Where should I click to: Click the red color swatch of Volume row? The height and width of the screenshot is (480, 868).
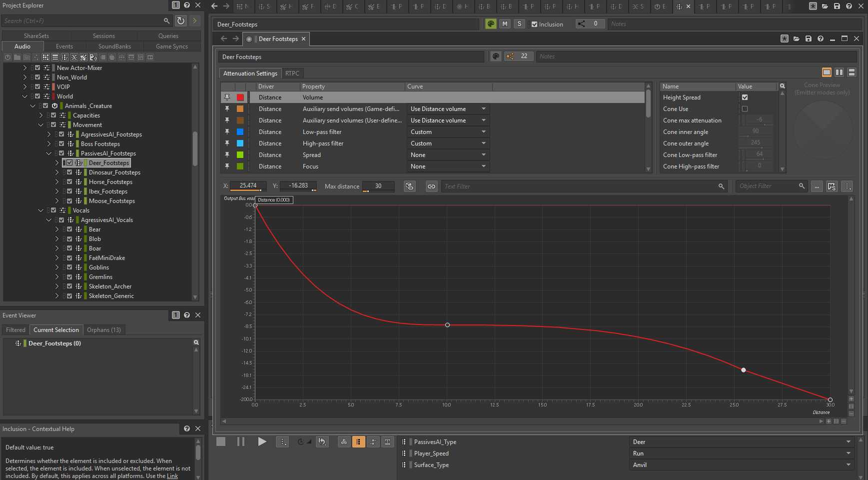coord(240,97)
